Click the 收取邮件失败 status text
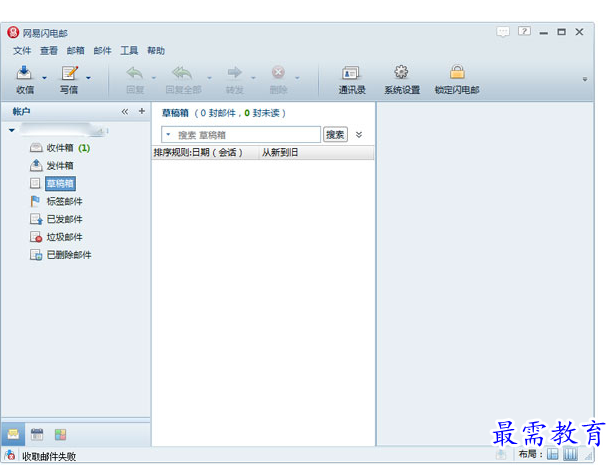Screen dimensions: 614x465 [x=49, y=456]
